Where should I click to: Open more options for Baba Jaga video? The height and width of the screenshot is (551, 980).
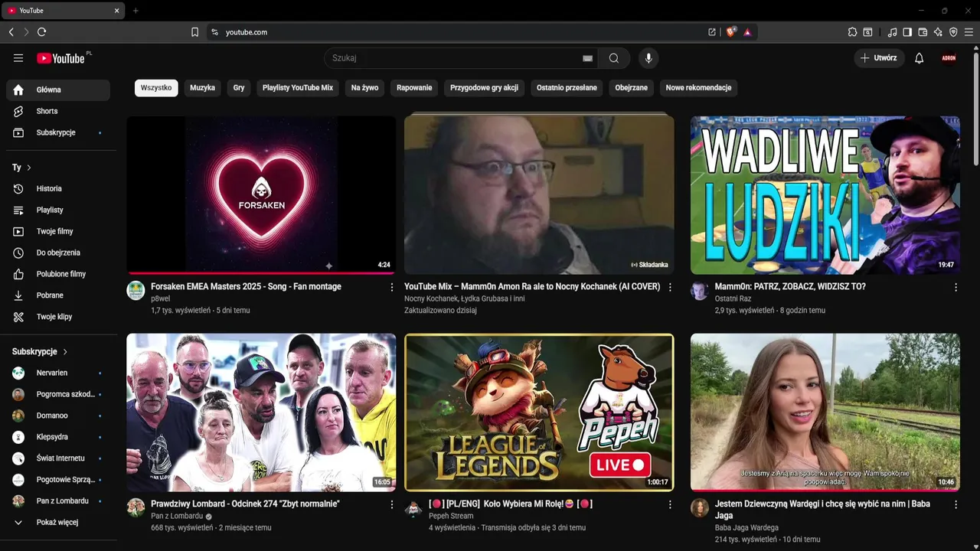pyautogui.click(x=955, y=504)
